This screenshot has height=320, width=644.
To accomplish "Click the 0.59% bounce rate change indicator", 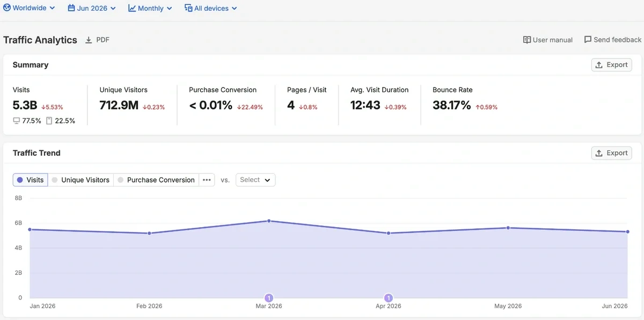I will [x=487, y=107].
